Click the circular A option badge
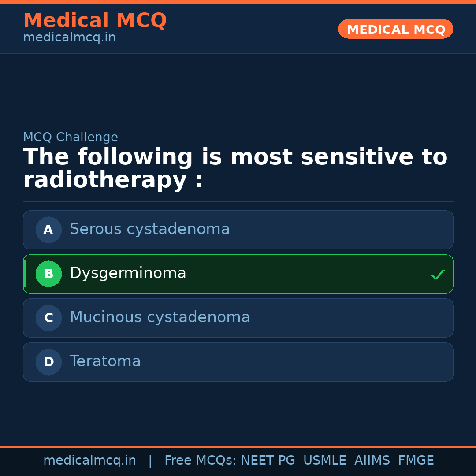The image size is (476, 476). (x=48, y=230)
